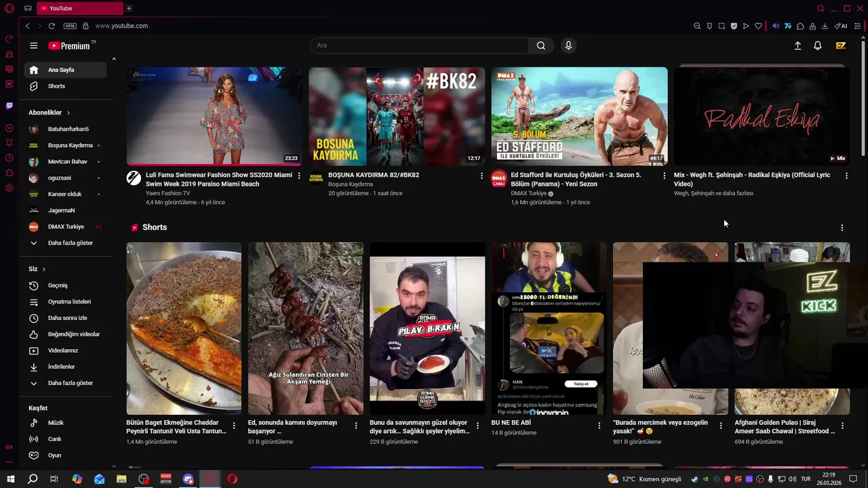
Task: Open Boşuna Kaydırma channel name under video
Action: click(x=351, y=184)
